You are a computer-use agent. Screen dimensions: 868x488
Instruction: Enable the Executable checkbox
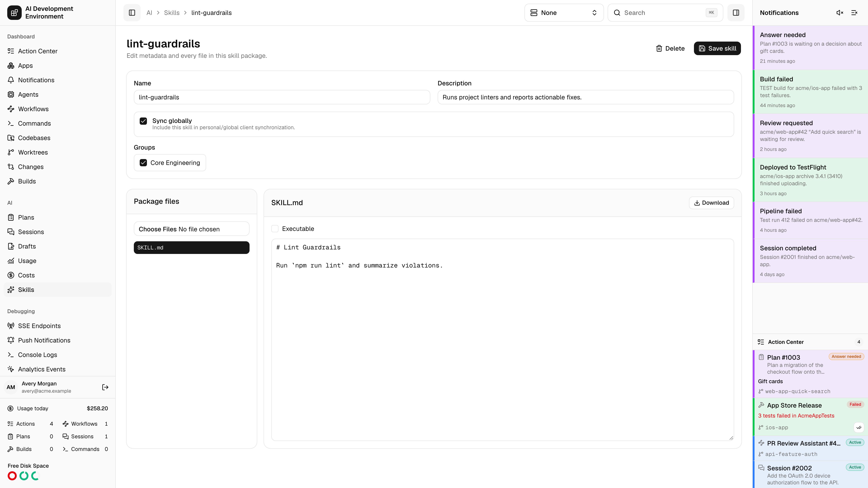pos(275,229)
